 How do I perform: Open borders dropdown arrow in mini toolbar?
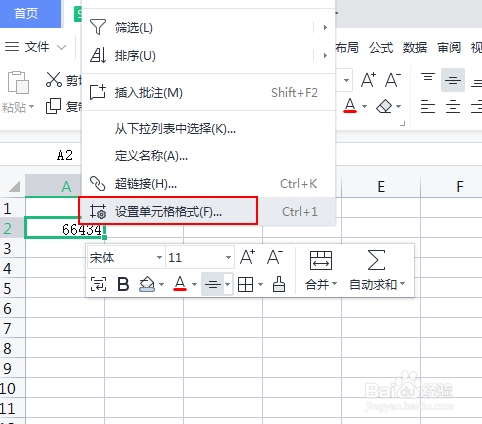pos(261,285)
